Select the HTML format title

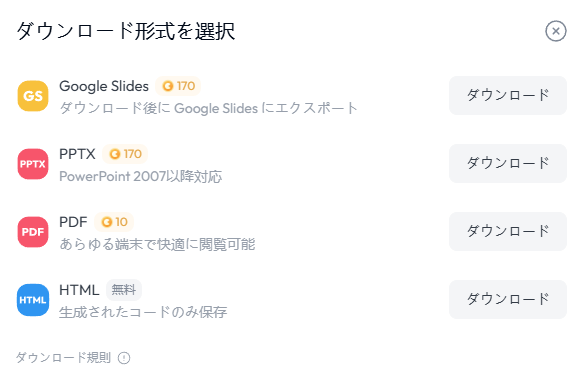tap(79, 290)
